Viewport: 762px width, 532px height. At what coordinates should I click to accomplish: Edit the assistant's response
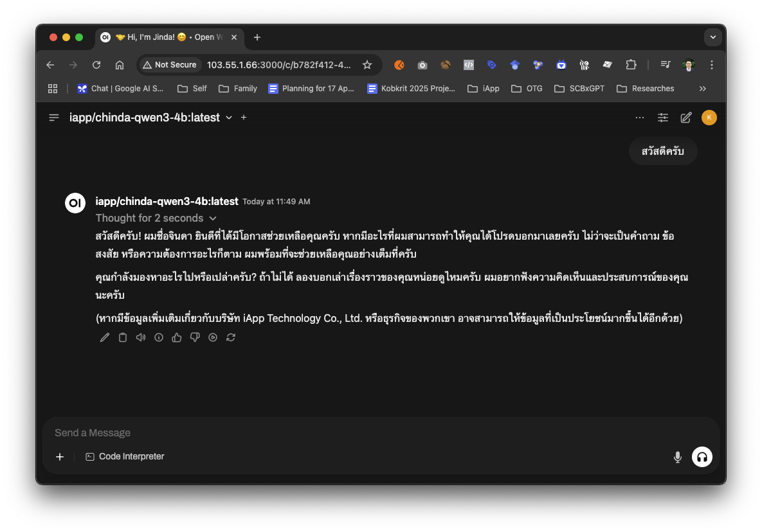104,337
